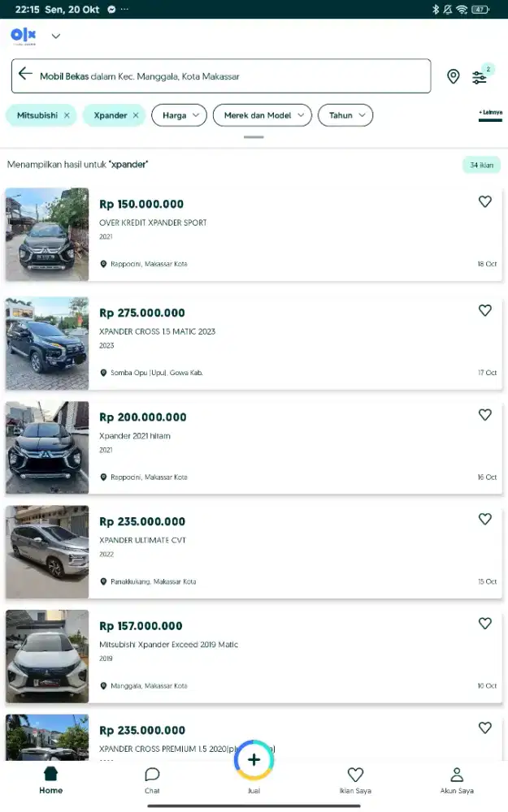Screen dimensions: 508x812
Task: Open the OLX category chevron dropdown
Action: [56, 36]
